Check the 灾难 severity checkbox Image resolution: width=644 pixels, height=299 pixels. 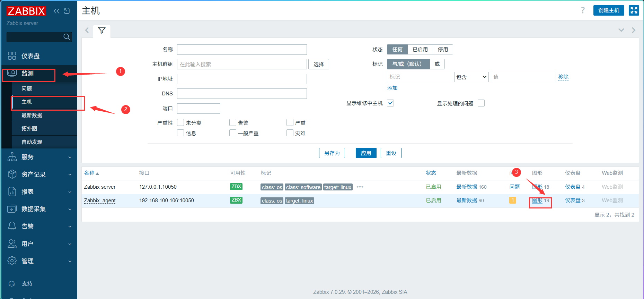(290, 133)
